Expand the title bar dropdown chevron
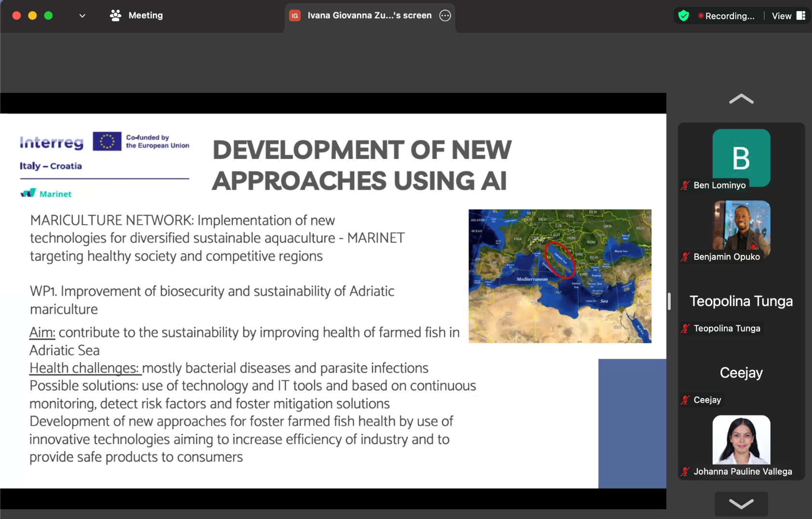Viewport: 812px width, 519px height. point(82,15)
